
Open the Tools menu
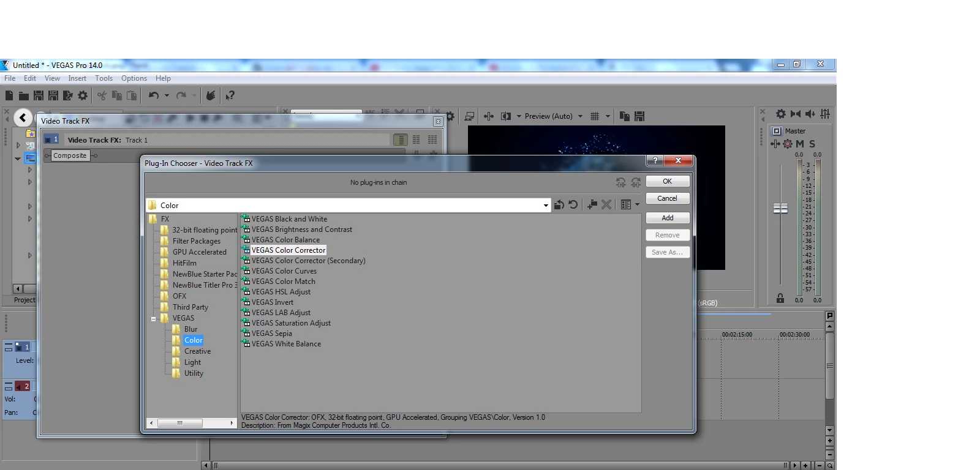[x=104, y=78]
